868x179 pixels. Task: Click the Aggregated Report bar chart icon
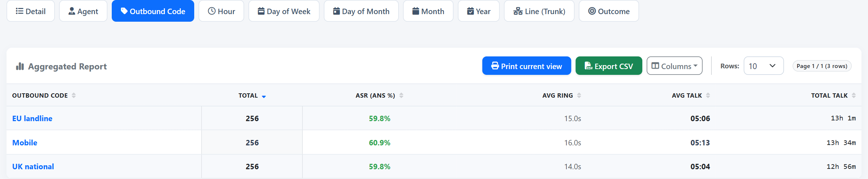(20, 66)
